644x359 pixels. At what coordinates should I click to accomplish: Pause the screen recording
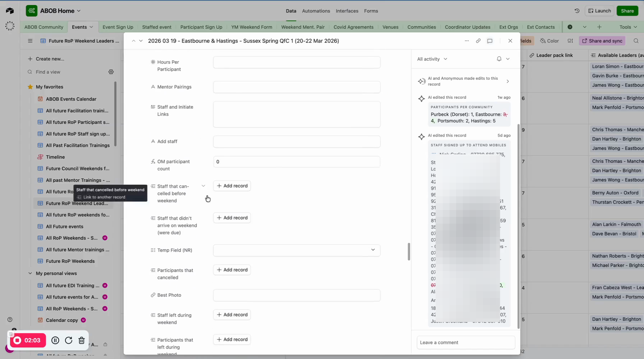tap(55, 340)
